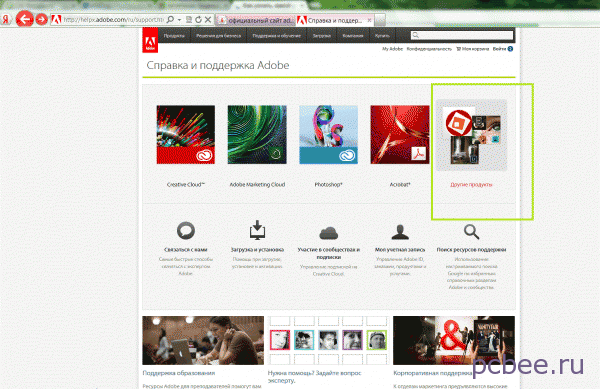This screenshot has height=389, width=600.
Task: Open 'Нужна помощь? Задайте вопрос эксперту' link
Action: tap(314, 376)
